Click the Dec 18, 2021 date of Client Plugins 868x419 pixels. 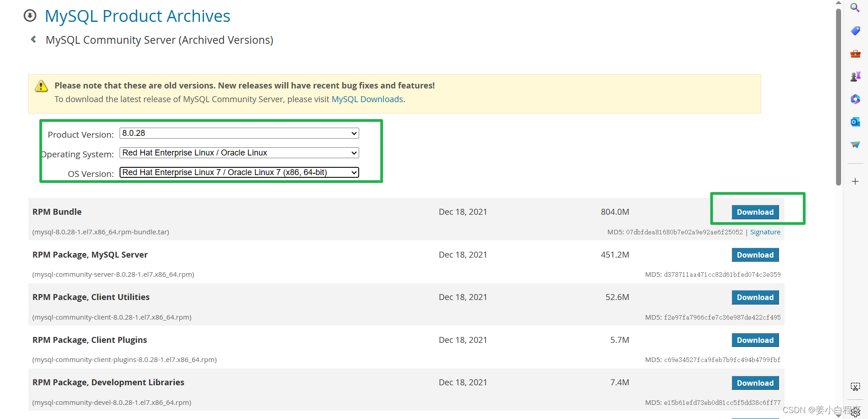[463, 340]
